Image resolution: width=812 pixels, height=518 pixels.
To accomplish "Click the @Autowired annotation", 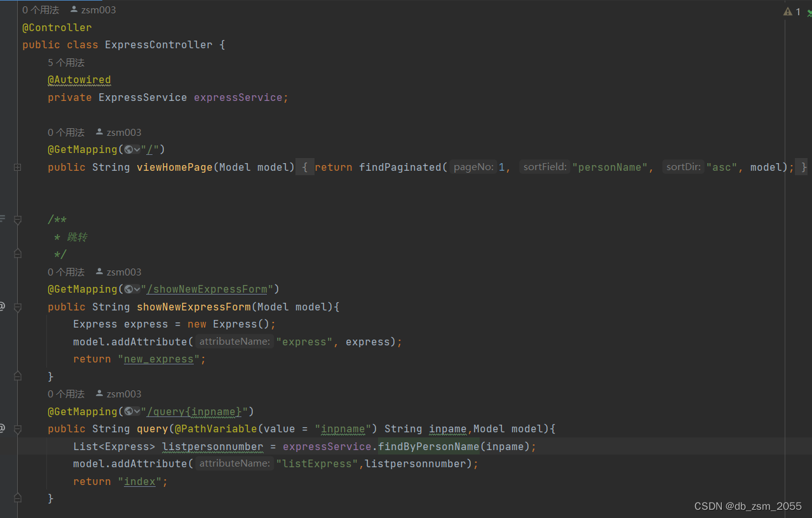I will click(79, 80).
